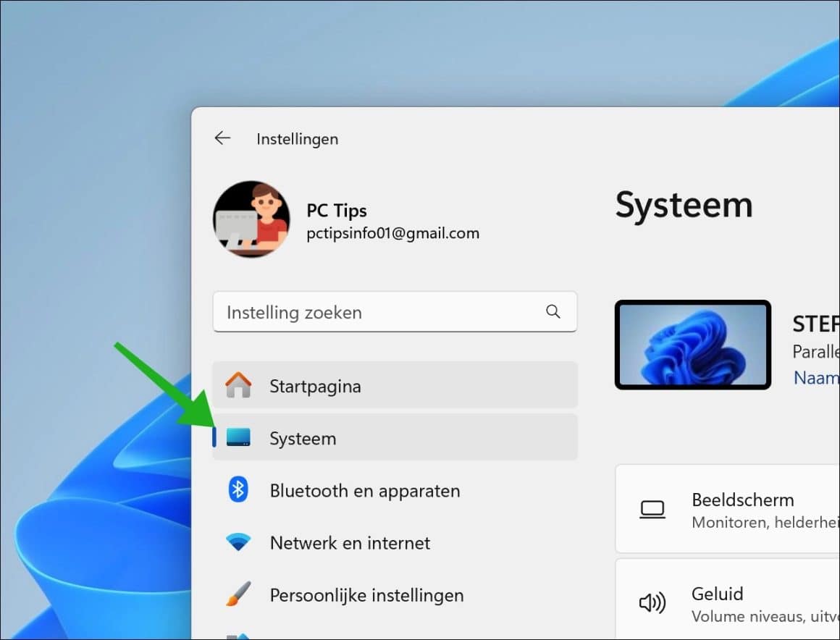Click the Bluetooth icon in the sidebar

[x=240, y=490]
